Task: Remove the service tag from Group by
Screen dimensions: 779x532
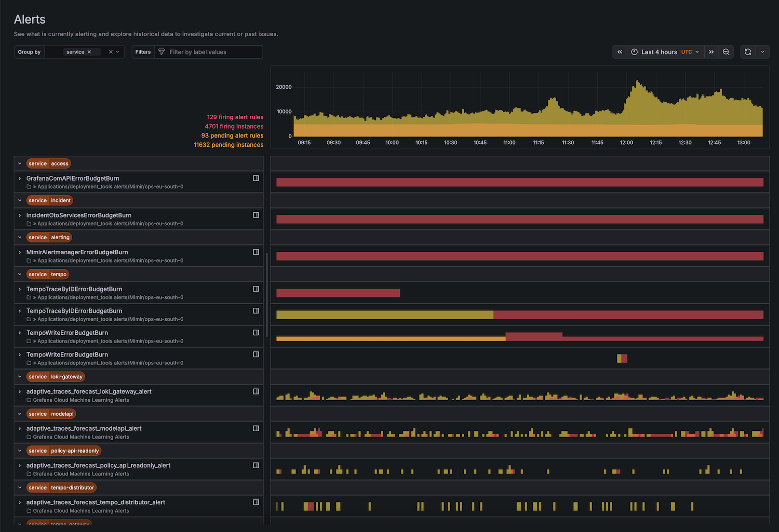Action: (89, 52)
